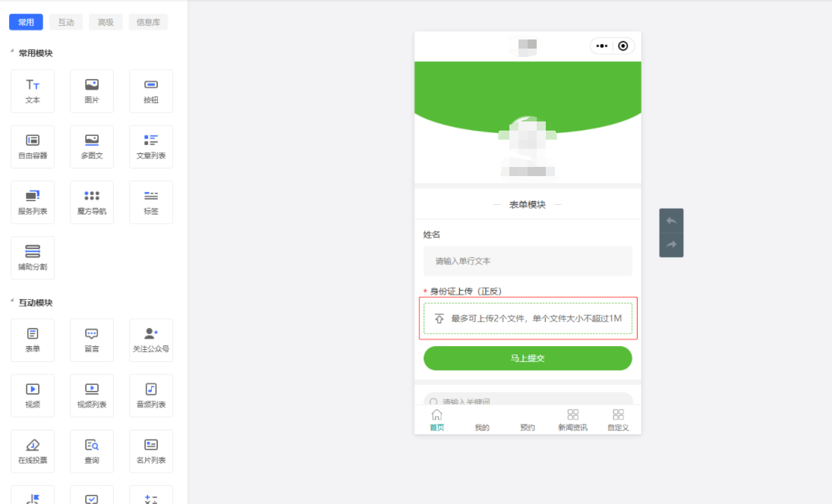832x504 pixels.
Task: Select the 图片 image module
Action: [92, 91]
